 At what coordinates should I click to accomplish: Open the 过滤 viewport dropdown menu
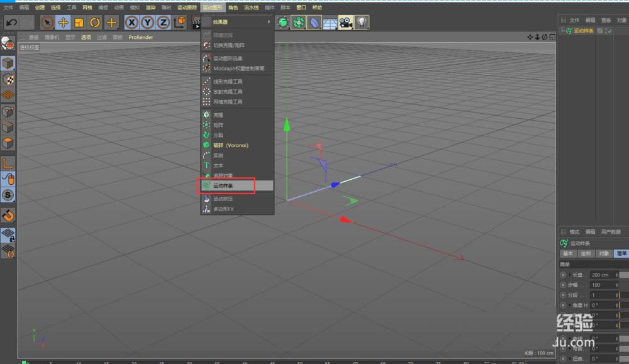(x=101, y=37)
